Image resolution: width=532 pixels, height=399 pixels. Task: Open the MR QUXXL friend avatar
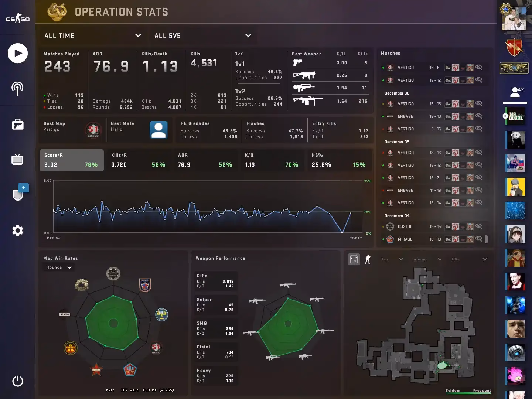(515, 116)
